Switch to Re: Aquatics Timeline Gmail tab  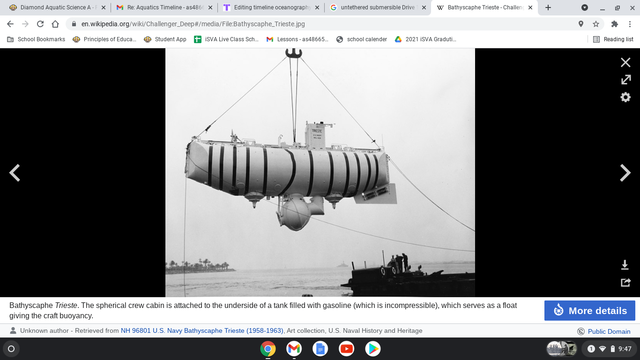(163, 7)
